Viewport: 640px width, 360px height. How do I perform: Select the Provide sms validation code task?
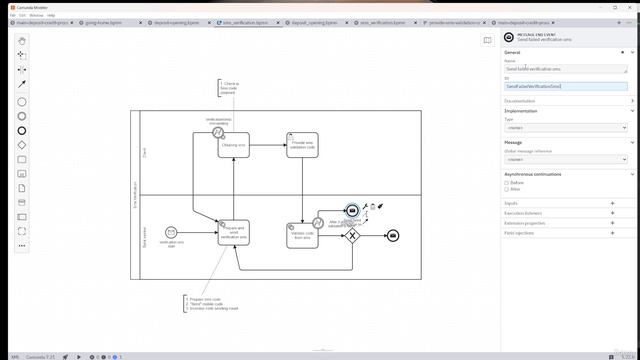[x=302, y=145]
